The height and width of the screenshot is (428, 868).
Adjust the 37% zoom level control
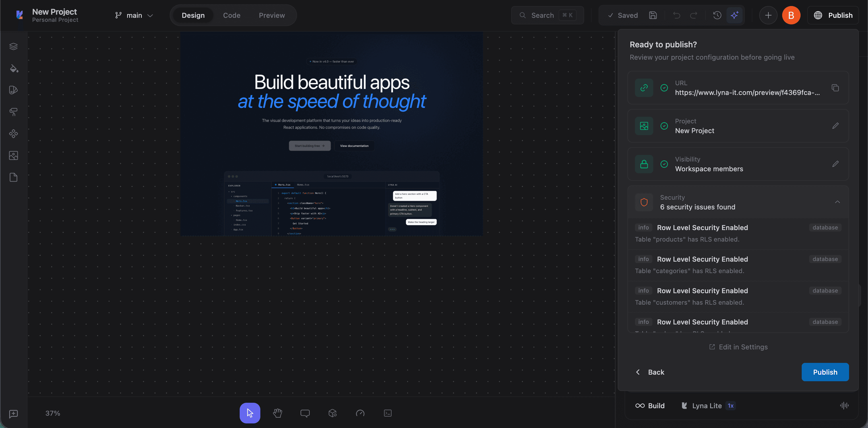pyautogui.click(x=53, y=413)
